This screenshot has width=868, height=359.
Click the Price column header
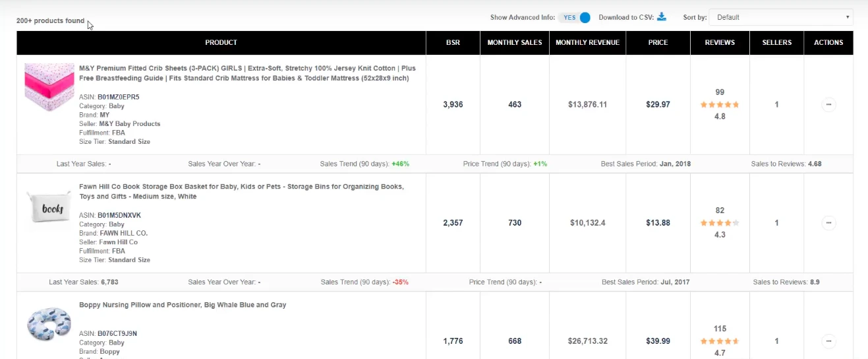(658, 43)
